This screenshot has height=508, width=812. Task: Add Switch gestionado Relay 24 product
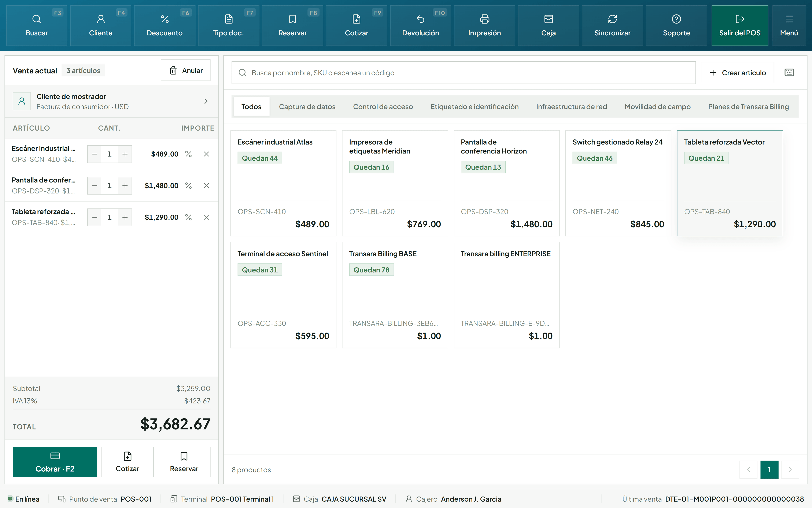point(618,183)
